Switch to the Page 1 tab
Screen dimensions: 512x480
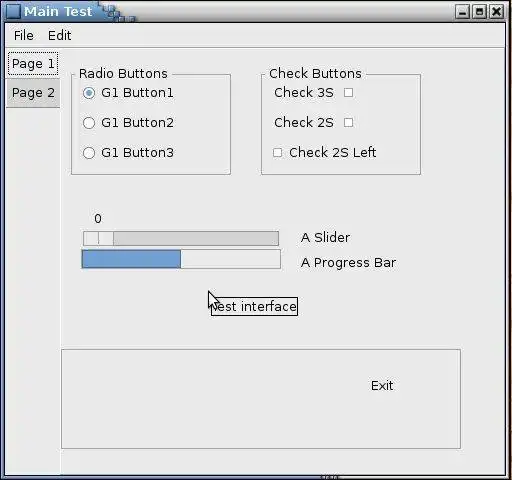33,64
